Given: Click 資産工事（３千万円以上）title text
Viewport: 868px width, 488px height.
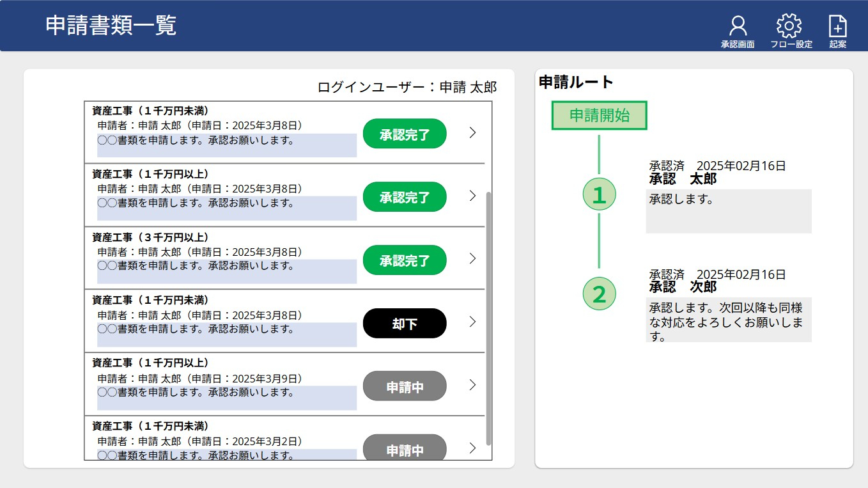Looking at the screenshot, I should pyautogui.click(x=150, y=237).
